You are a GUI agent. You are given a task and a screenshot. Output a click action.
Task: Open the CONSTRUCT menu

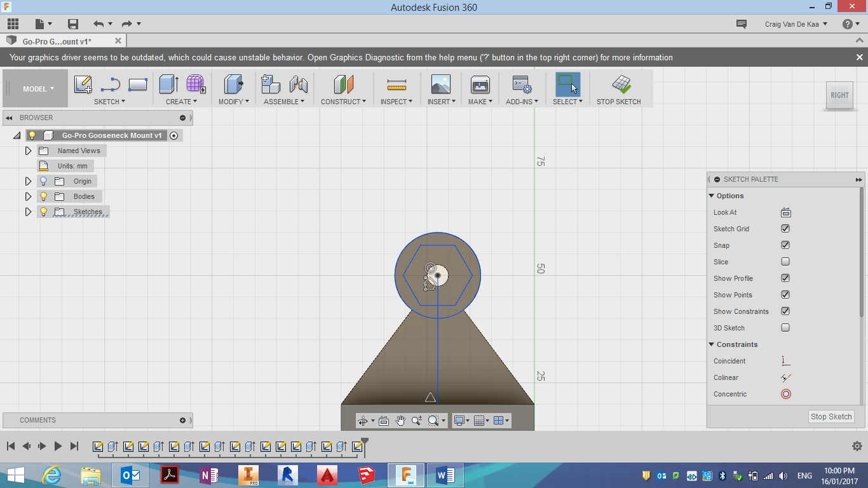[344, 102]
